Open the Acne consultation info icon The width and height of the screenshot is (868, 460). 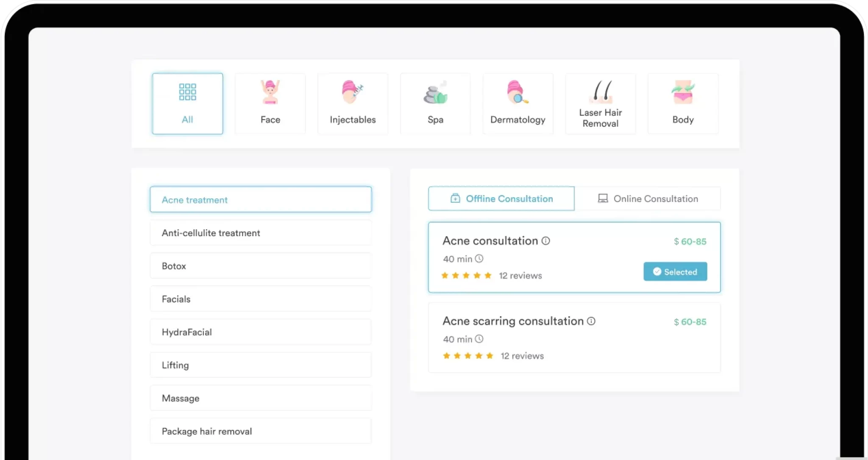pyautogui.click(x=547, y=240)
